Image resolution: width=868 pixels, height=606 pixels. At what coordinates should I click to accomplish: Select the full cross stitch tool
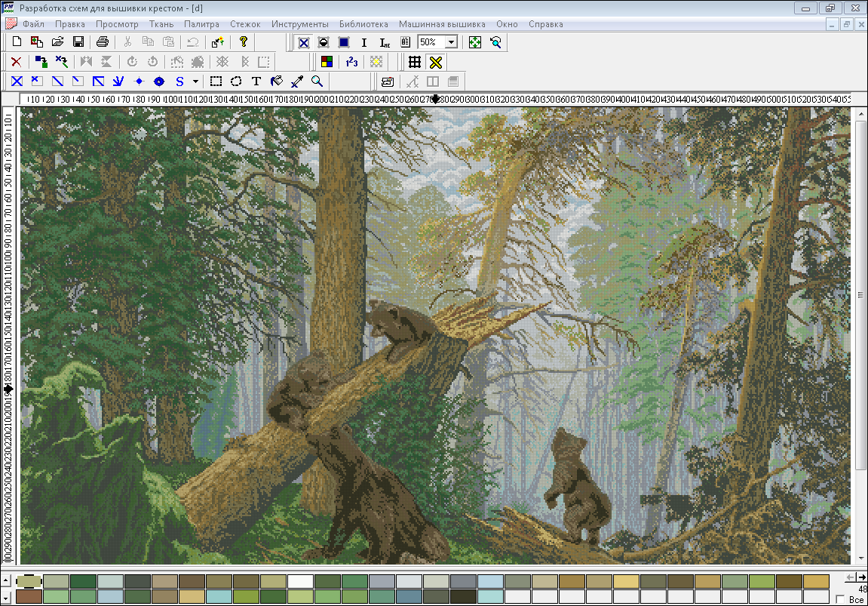pyautogui.click(x=17, y=82)
